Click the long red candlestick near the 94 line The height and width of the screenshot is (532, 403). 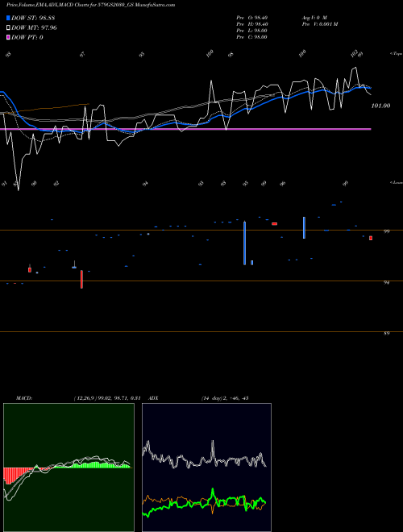[81, 279]
